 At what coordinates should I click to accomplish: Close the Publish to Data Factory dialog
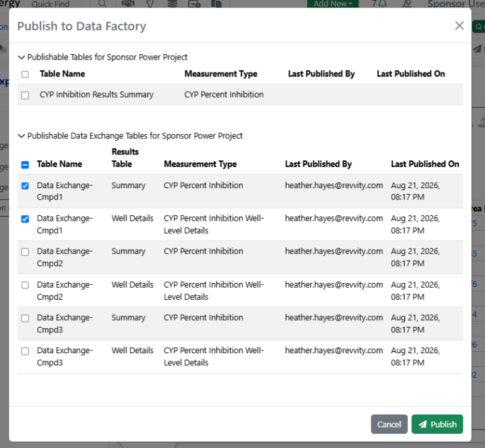pos(459,26)
